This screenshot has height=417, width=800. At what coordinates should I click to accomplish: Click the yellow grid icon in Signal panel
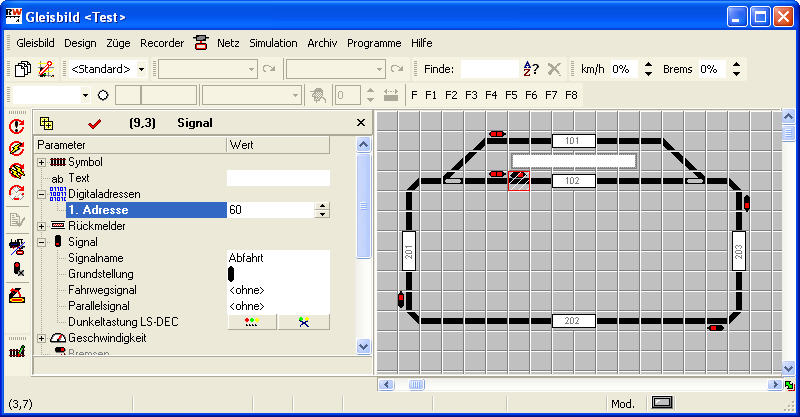pos(46,123)
